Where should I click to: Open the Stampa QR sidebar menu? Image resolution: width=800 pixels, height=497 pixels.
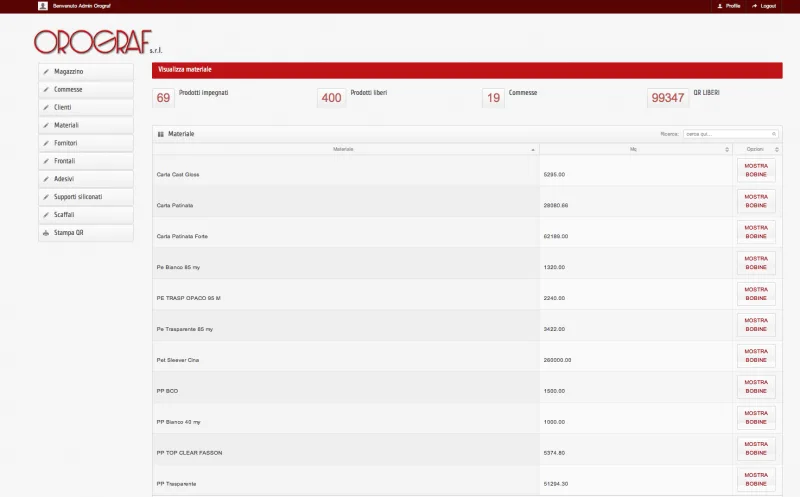pos(86,233)
